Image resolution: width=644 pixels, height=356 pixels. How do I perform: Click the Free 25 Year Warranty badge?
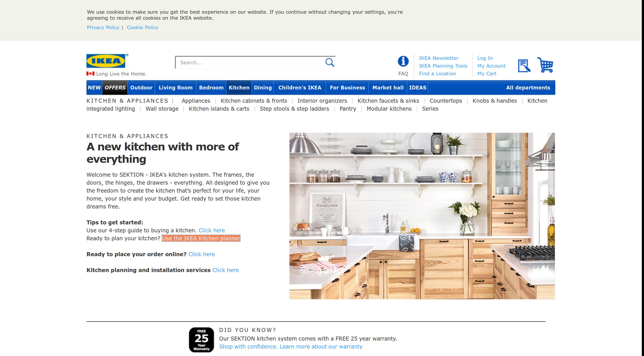201,339
